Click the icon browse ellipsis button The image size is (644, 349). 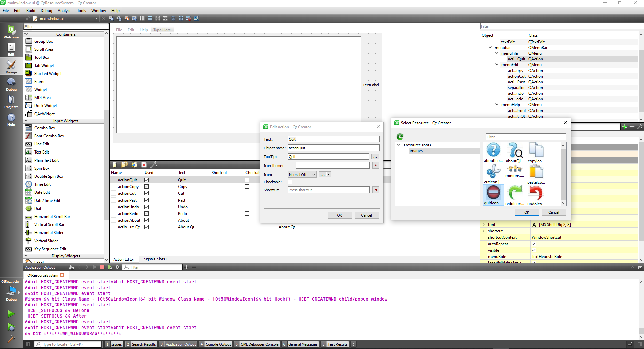pos(323,174)
